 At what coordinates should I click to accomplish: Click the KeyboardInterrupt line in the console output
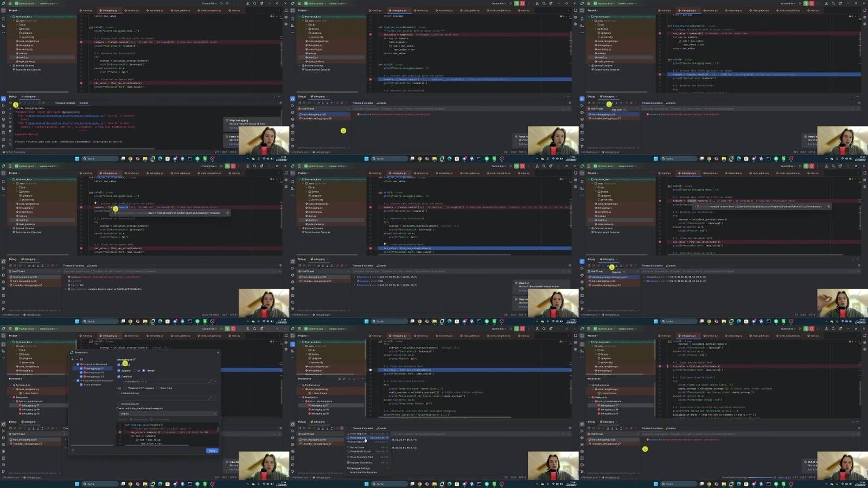coord(26,134)
